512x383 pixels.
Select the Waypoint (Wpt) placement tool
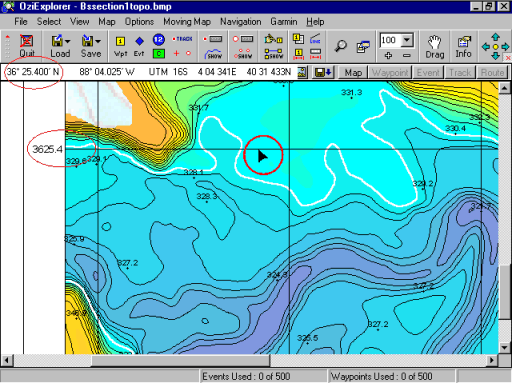click(x=120, y=46)
